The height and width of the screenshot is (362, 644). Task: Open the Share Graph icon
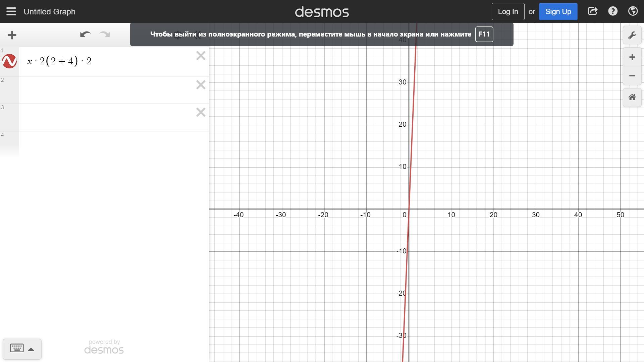point(592,11)
